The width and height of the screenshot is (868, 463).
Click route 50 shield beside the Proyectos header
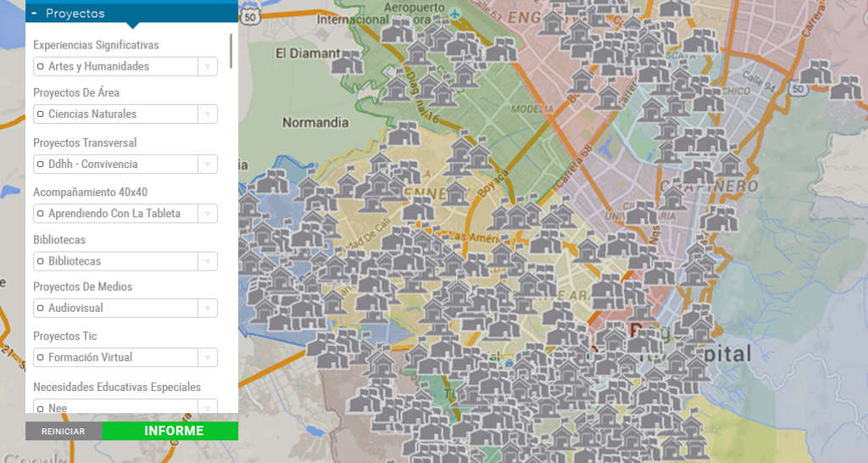[248, 16]
